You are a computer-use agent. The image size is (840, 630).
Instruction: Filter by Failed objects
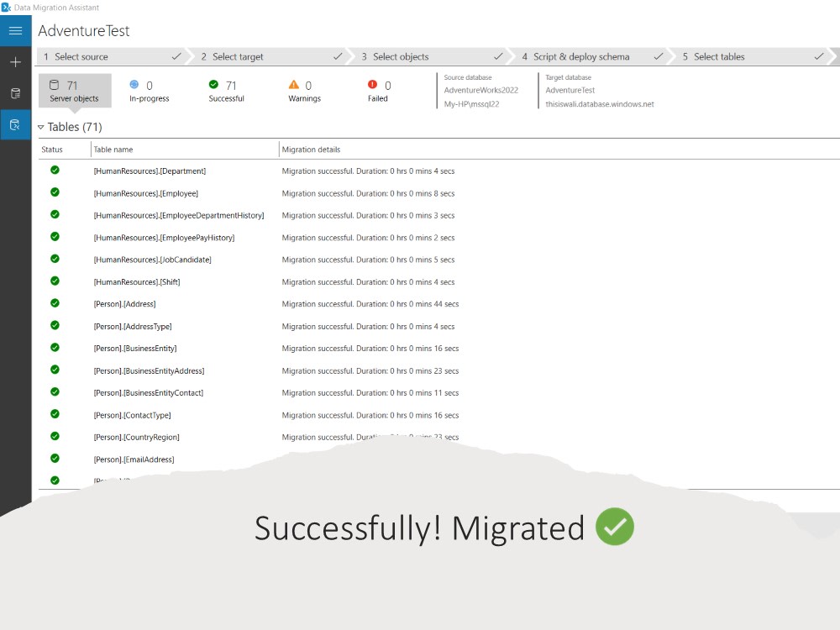tap(379, 91)
